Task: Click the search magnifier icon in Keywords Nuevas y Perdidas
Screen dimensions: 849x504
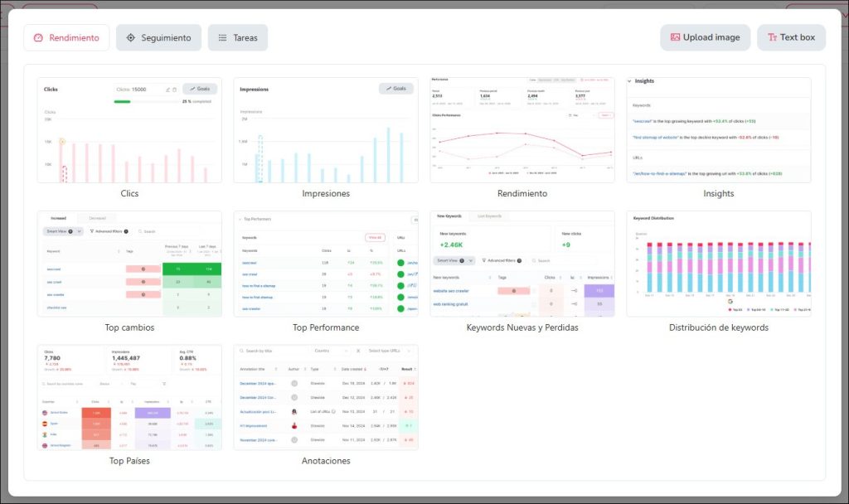Action: [535, 260]
